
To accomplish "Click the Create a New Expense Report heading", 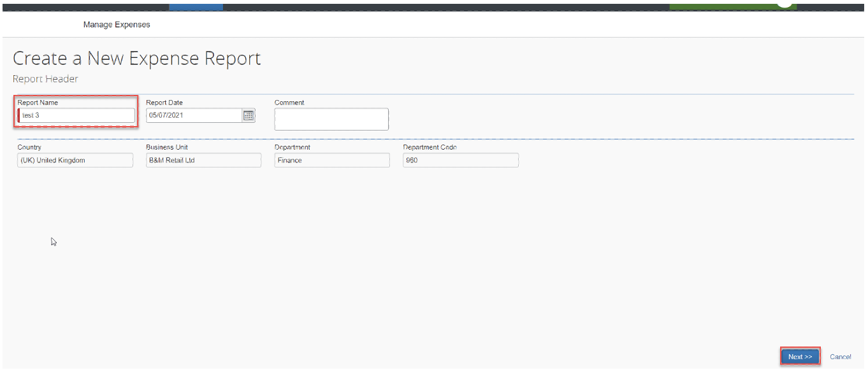I will coord(136,58).
